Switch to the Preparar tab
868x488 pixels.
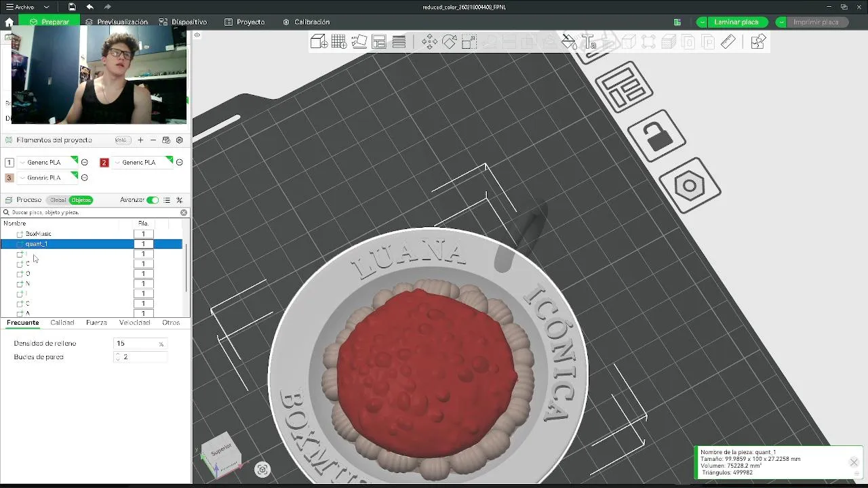point(49,22)
